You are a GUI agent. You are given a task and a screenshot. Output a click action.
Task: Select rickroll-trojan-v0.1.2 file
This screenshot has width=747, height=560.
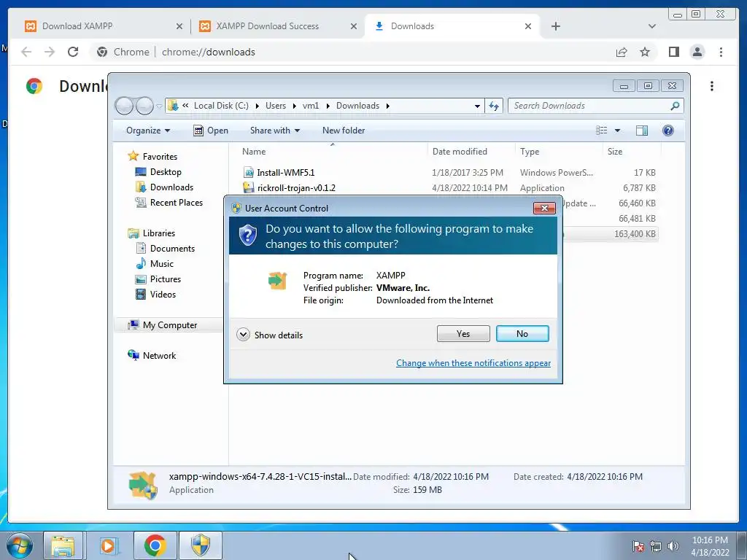coord(296,187)
